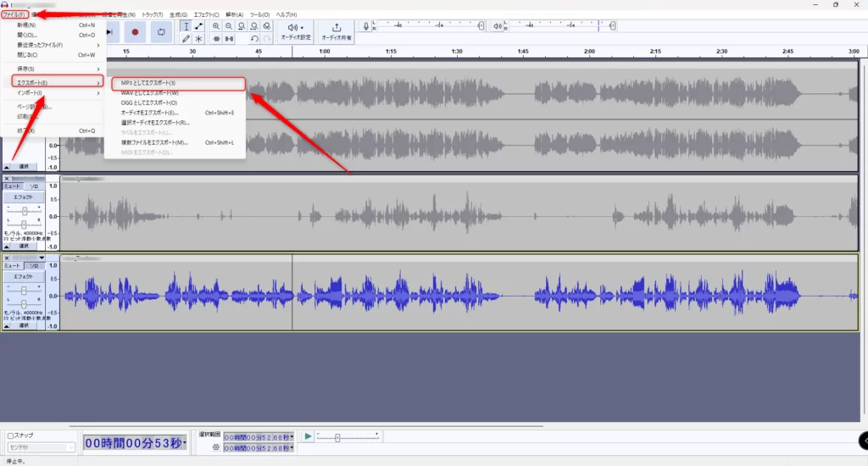Screen dimensions: 868x466
Task: Click the Trim audio outside selection icon
Action: pos(217,39)
